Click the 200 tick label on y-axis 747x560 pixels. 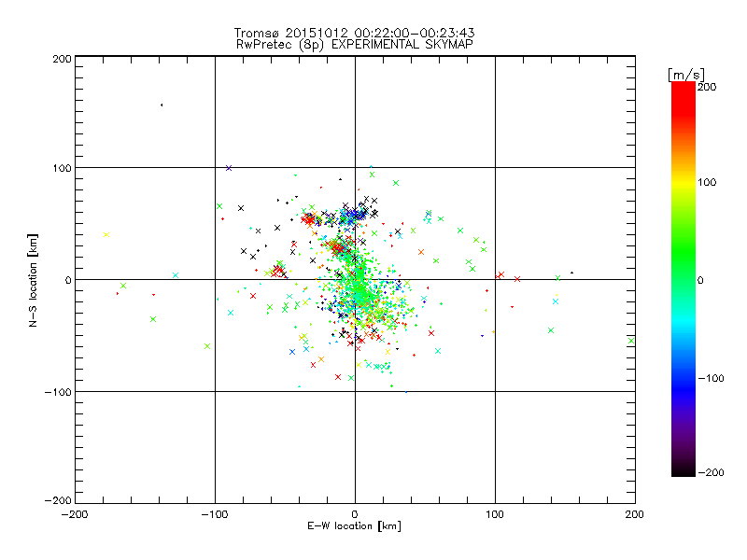click(x=63, y=59)
